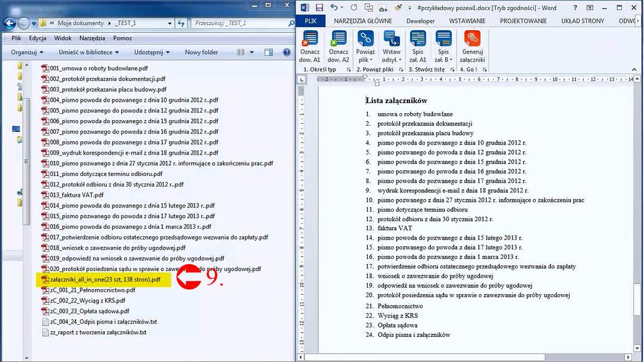Viewport: 644px width, 362px height.
Task: Open the Powiąż plik ribbon button
Action: pyautogui.click(x=365, y=47)
